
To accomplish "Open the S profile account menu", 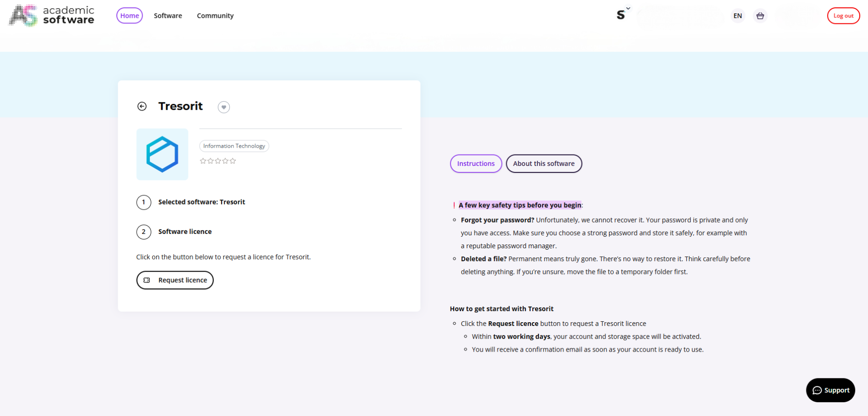I will (621, 15).
